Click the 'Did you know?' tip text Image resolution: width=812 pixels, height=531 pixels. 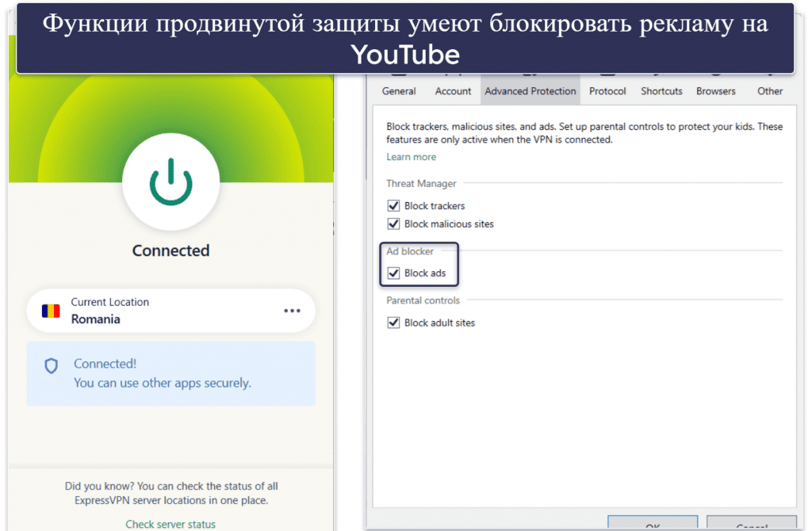pos(171,493)
